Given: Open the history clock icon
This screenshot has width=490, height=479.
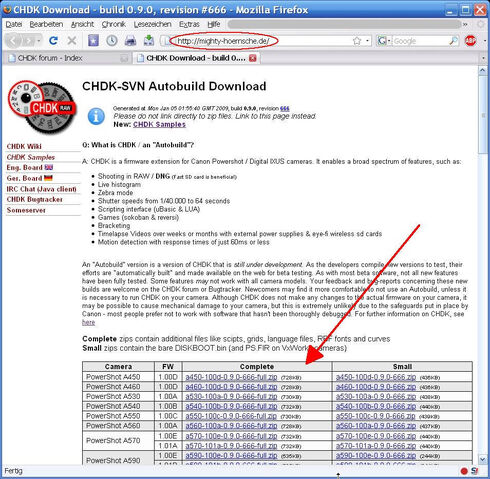Looking at the screenshot, I should 112,41.
